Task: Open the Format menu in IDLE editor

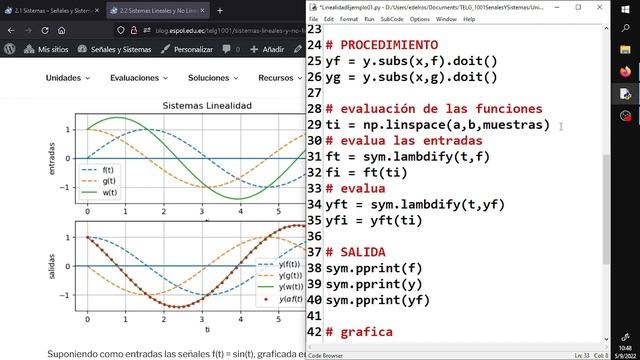Action: coord(349,19)
